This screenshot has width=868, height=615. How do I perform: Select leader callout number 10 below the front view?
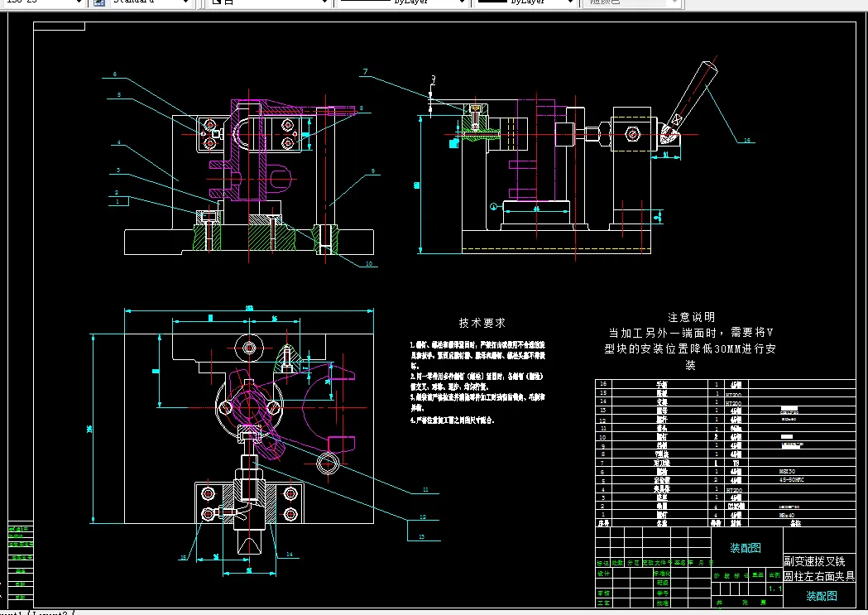[x=369, y=264]
